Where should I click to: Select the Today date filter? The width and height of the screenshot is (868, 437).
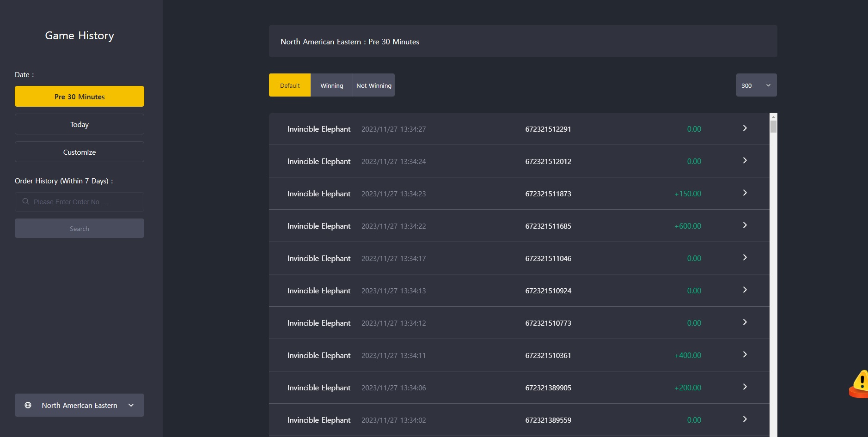(79, 124)
